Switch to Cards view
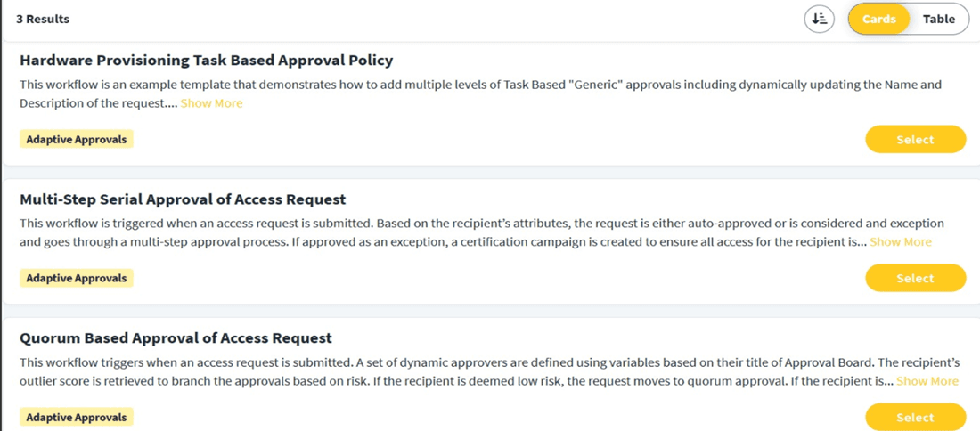The image size is (980, 431). pyautogui.click(x=878, y=19)
